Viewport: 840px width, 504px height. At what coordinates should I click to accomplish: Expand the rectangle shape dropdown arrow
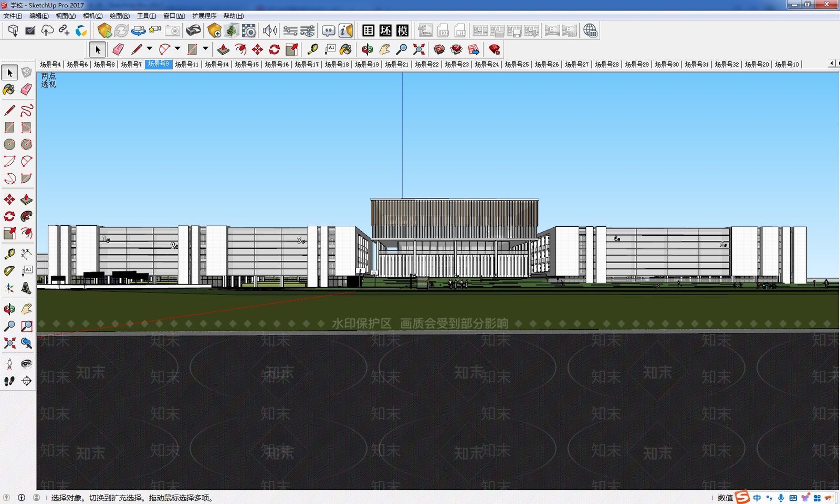(205, 49)
